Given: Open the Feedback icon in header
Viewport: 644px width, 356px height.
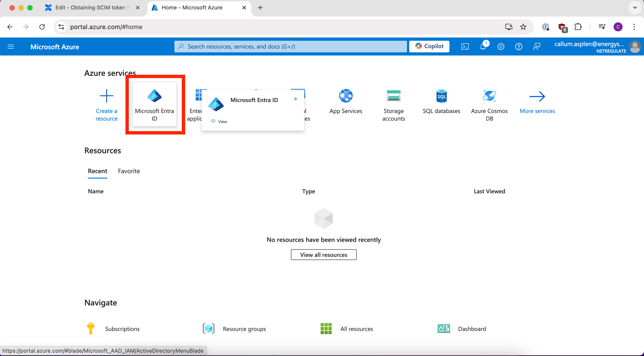Looking at the screenshot, I should [537, 47].
